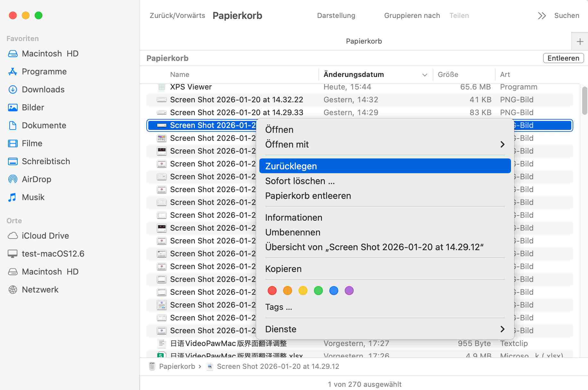Click the Musik note icon
This screenshot has height=390, width=588.
click(13, 197)
